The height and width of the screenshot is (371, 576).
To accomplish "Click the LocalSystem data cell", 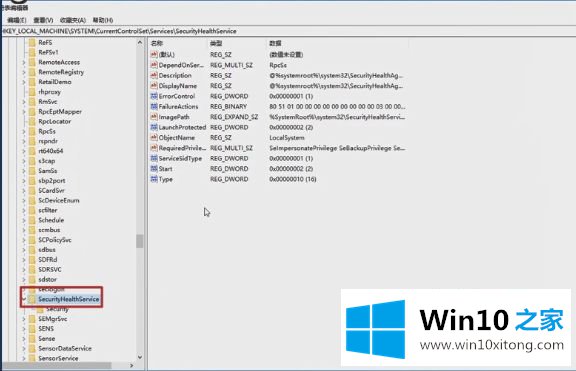I will [x=287, y=138].
